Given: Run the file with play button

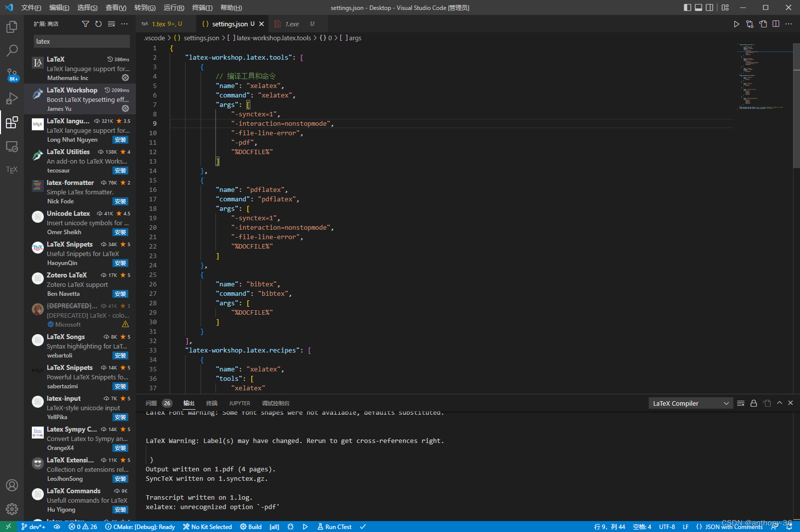Looking at the screenshot, I should click(736, 24).
